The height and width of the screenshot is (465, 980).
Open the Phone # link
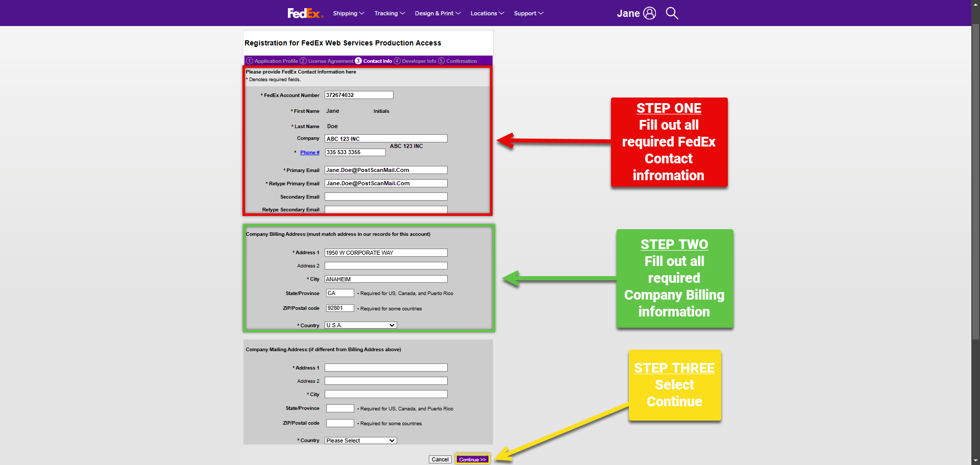point(310,153)
